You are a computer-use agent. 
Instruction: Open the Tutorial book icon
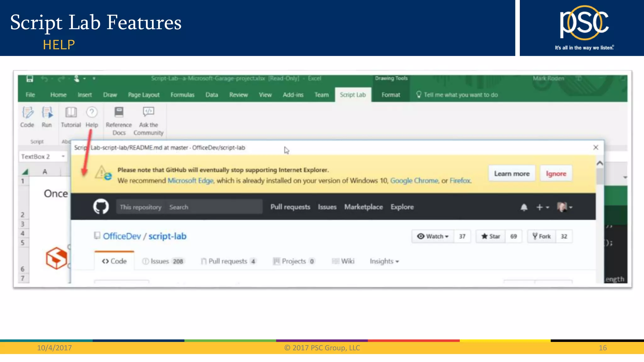pos(71,112)
